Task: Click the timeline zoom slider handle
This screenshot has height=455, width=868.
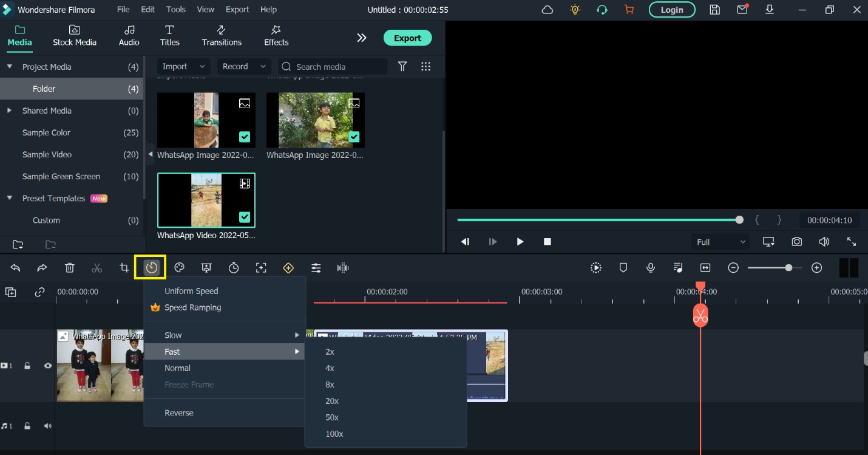Action: tap(788, 268)
